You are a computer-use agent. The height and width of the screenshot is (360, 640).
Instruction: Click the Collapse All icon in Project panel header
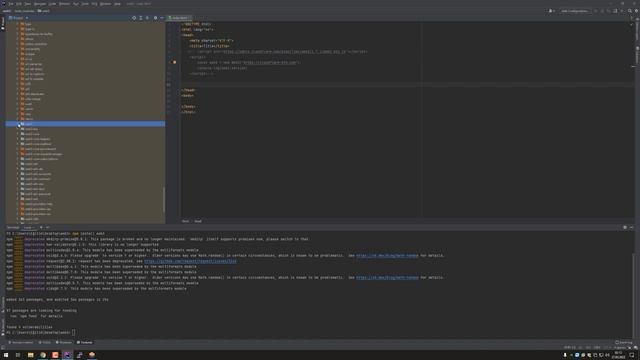[147, 18]
